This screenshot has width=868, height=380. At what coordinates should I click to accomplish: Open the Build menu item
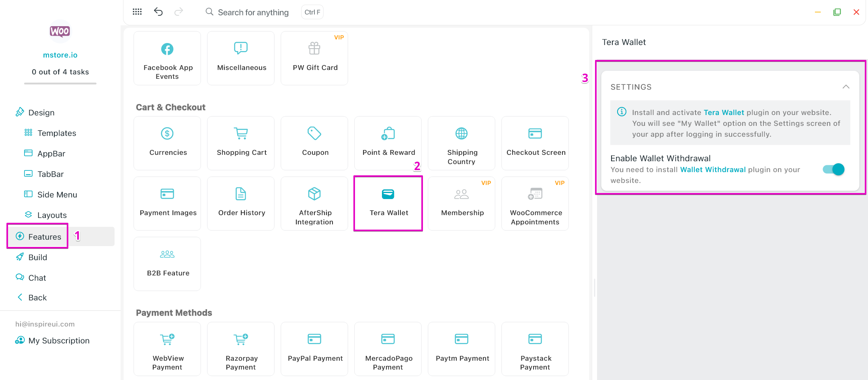[37, 257]
